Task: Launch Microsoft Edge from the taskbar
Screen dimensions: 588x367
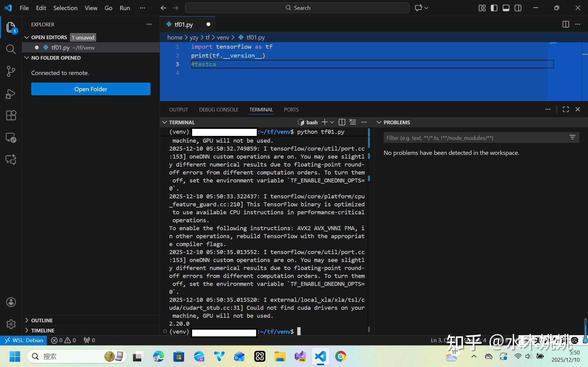Action: 158,356
